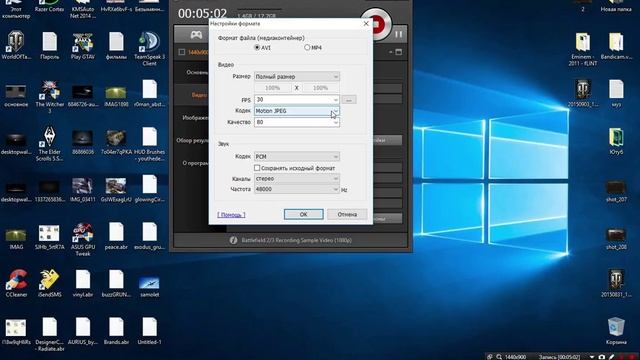Select the Юту6 archive icon on desktop
This screenshot has width=640, height=360.
(616, 141)
